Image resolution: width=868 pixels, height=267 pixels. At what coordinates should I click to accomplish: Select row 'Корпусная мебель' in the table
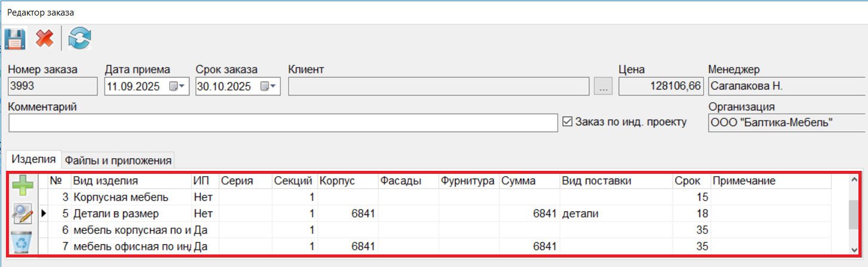coord(121,197)
